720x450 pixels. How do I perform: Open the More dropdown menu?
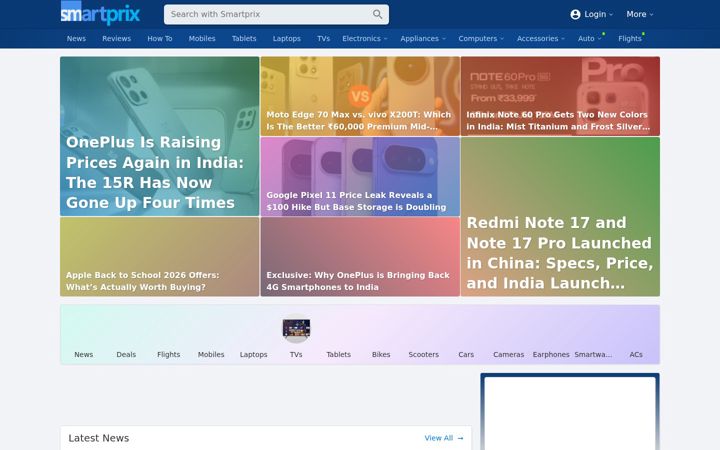tap(640, 14)
